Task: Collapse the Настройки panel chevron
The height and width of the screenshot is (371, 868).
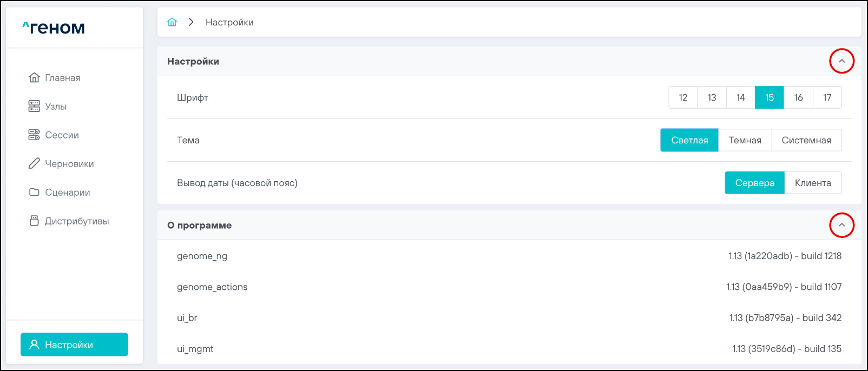Action: pos(841,61)
